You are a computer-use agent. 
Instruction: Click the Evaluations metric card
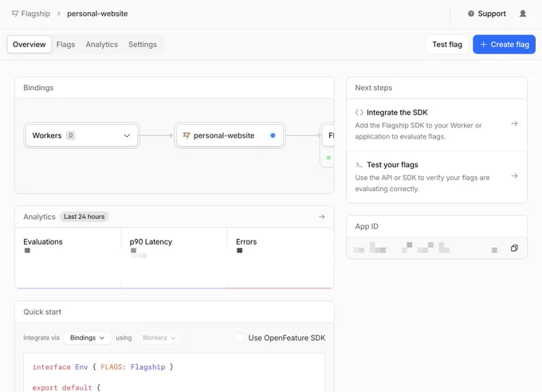68,257
